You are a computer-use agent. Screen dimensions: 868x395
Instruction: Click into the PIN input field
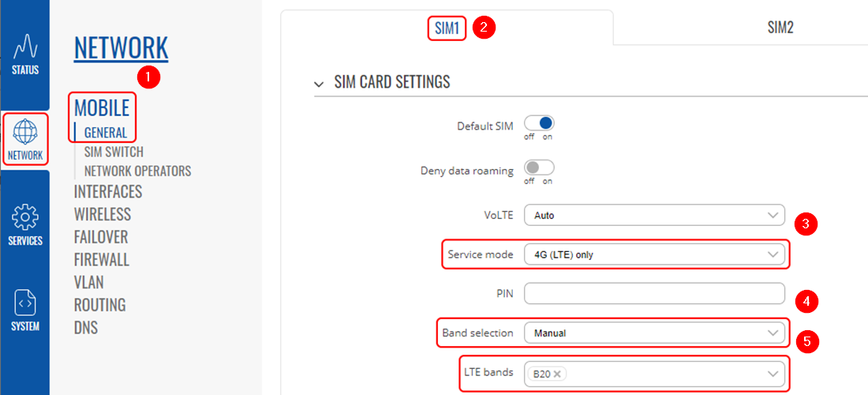click(654, 294)
